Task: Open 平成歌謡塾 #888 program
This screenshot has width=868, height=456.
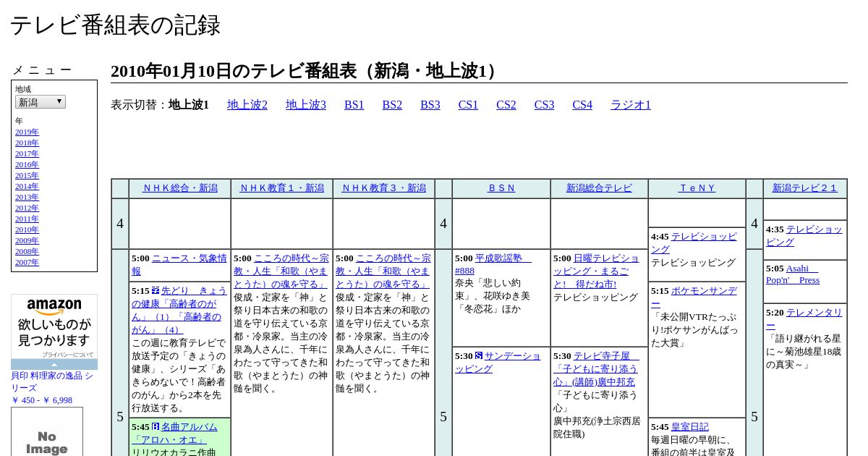Action: pyautogui.click(x=493, y=264)
